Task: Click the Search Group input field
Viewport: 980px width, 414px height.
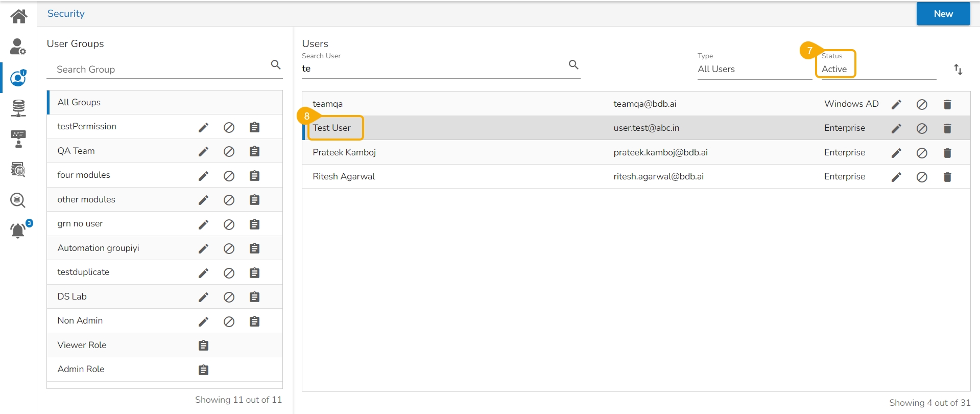Action: point(158,69)
